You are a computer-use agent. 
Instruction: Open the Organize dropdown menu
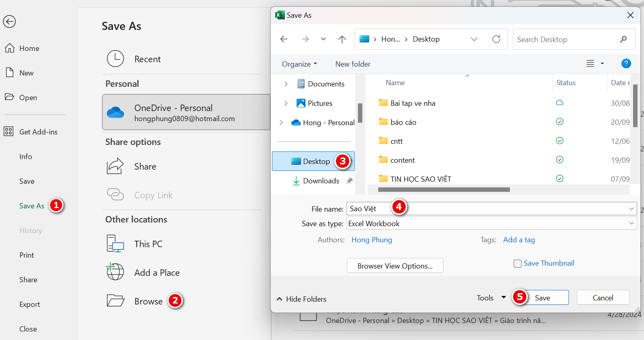[299, 64]
